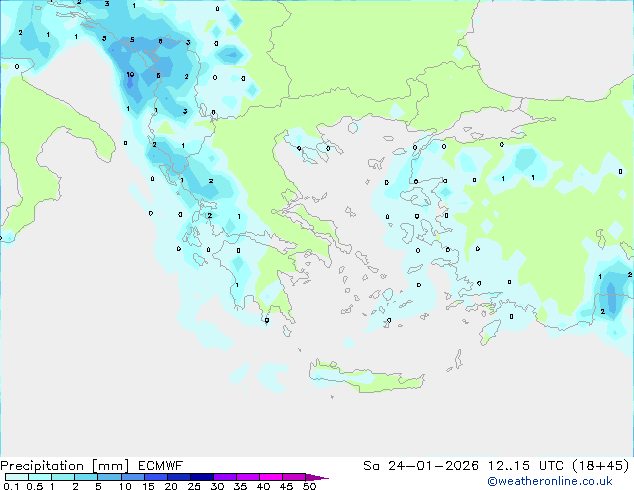The image size is (634, 490).
Task: Click the legend label '50'
Action: [309, 486]
